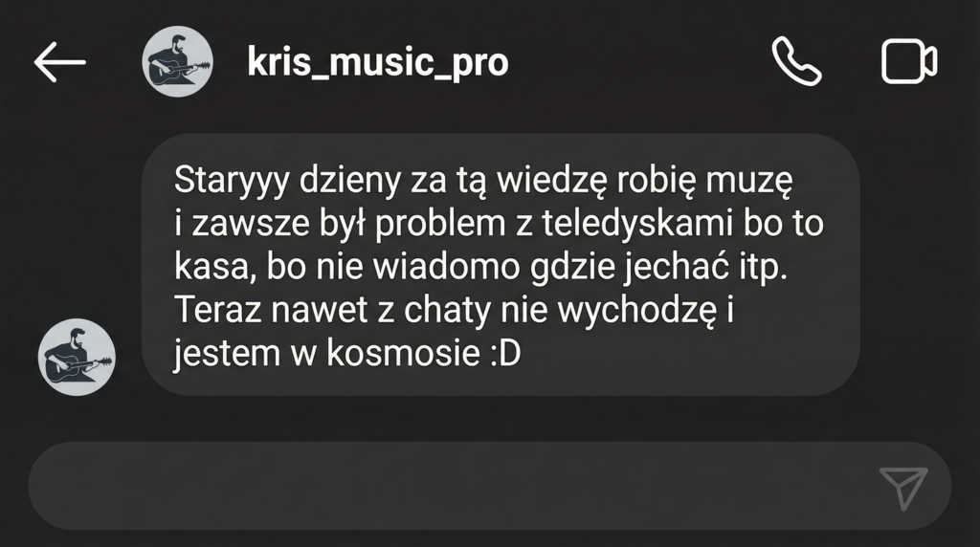Image resolution: width=980 pixels, height=547 pixels.
Task: Select the message bubble starting with 'Staryyy'
Action: pyautogui.click(x=501, y=264)
